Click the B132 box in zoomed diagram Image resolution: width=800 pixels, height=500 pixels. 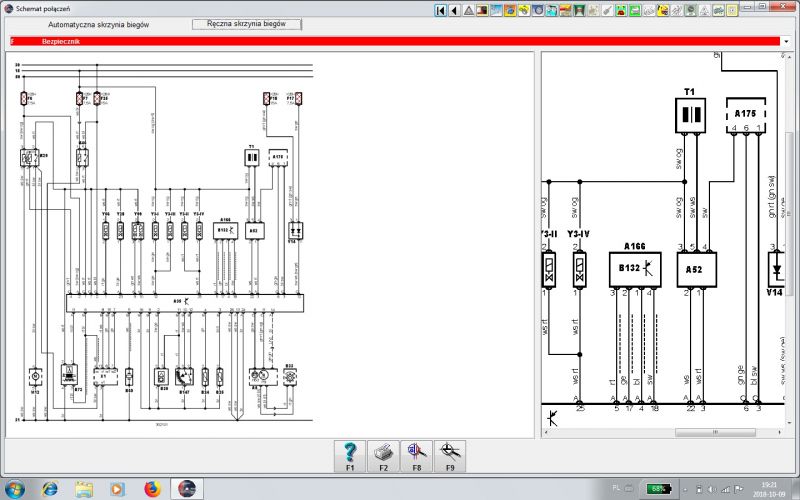(x=635, y=269)
